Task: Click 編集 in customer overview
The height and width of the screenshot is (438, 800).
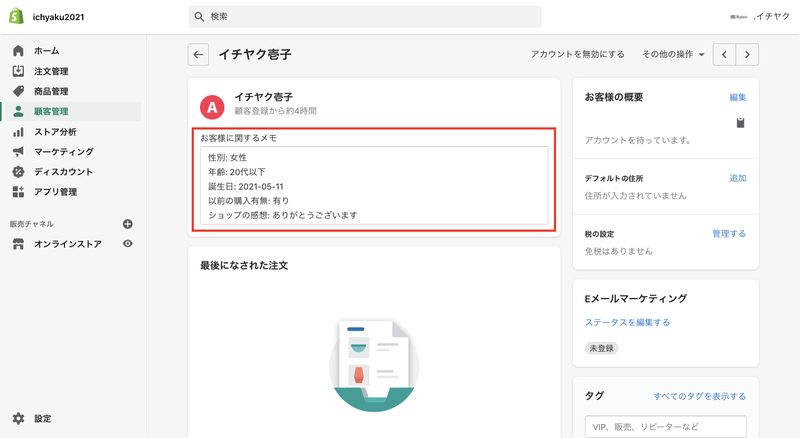Action: [738, 97]
